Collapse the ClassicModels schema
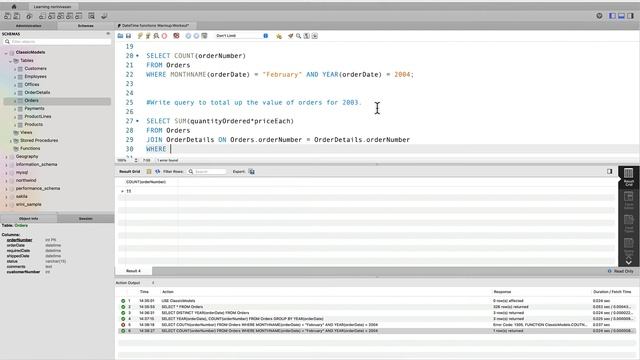 [6, 53]
